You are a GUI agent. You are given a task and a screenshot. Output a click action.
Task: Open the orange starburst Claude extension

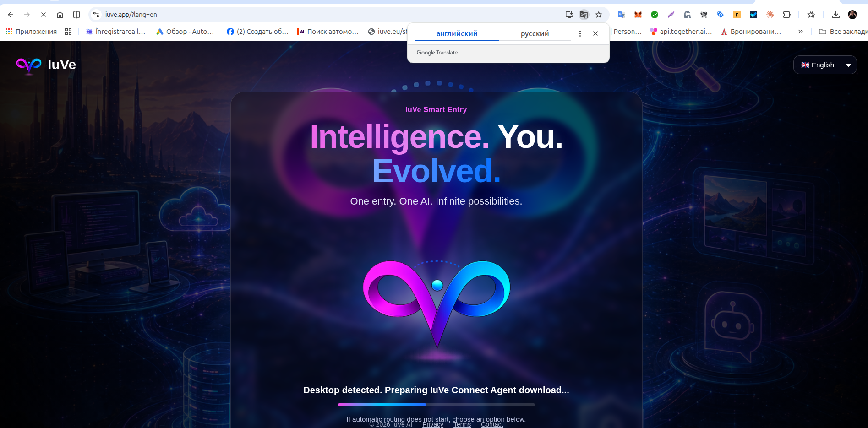pos(770,15)
